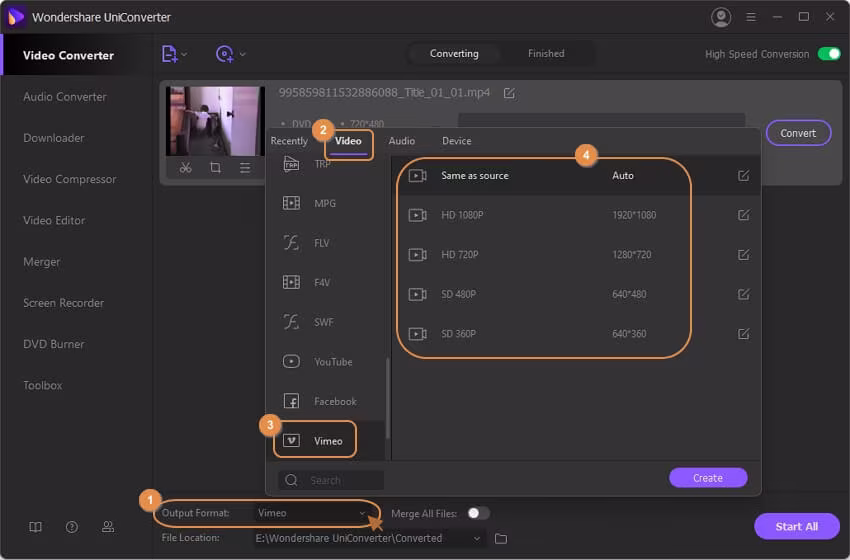
Task: Open the hamburger menu icon
Action: point(751,17)
